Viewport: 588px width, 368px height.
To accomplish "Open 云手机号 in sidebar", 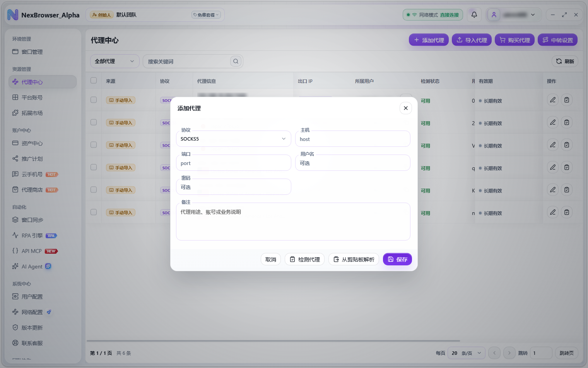I will click(x=43, y=174).
